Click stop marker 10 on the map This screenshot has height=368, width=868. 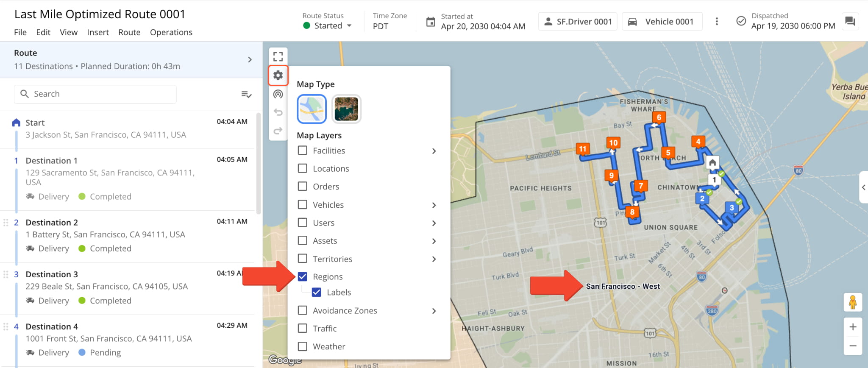(x=613, y=143)
